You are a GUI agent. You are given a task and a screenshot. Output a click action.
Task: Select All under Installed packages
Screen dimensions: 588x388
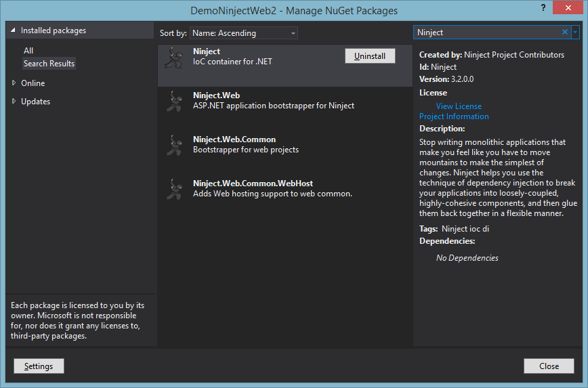click(x=28, y=51)
